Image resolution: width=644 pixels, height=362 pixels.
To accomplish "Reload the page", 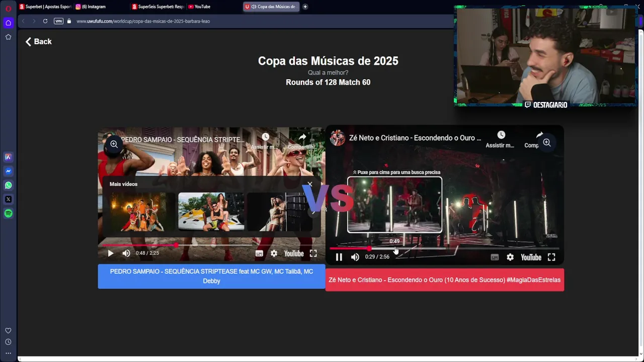I will tap(45, 21).
